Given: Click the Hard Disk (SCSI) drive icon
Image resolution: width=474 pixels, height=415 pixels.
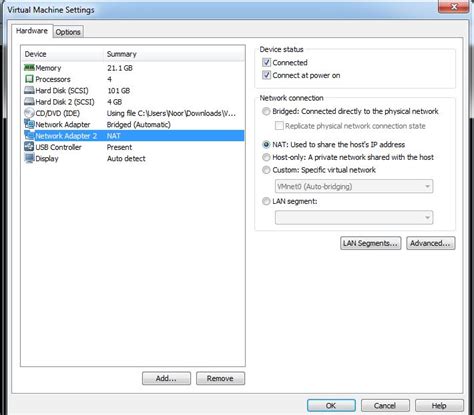Looking at the screenshot, I should (x=29, y=90).
